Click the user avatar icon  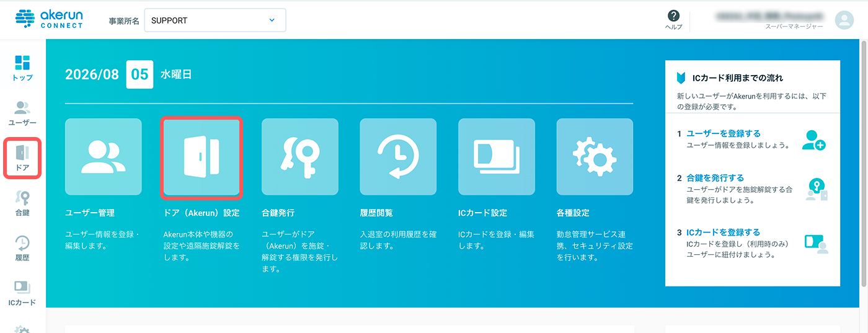click(844, 20)
